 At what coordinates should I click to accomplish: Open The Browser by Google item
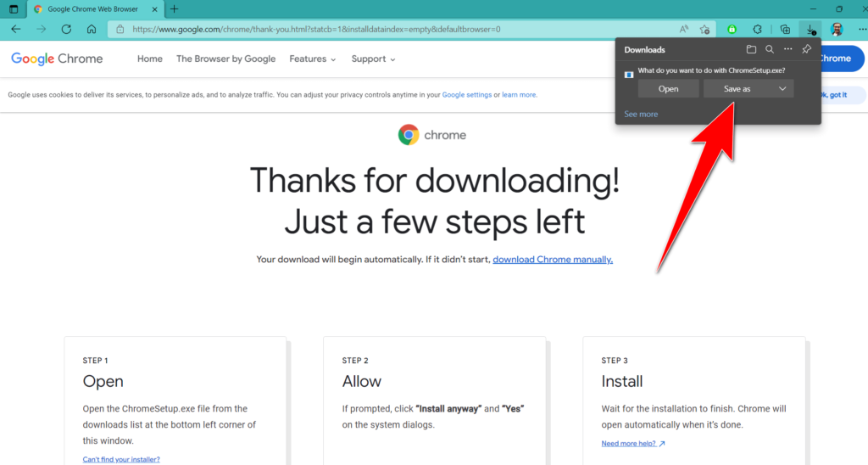coord(225,59)
